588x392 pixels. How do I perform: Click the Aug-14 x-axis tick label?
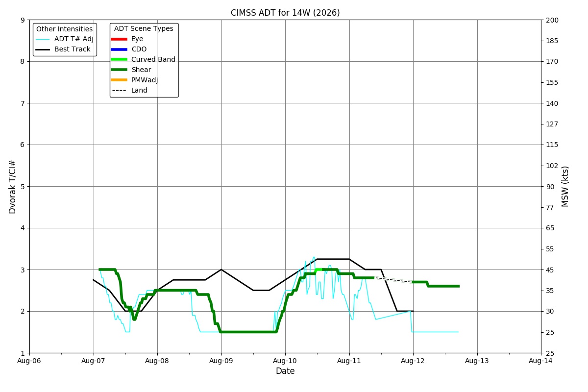(541, 361)
